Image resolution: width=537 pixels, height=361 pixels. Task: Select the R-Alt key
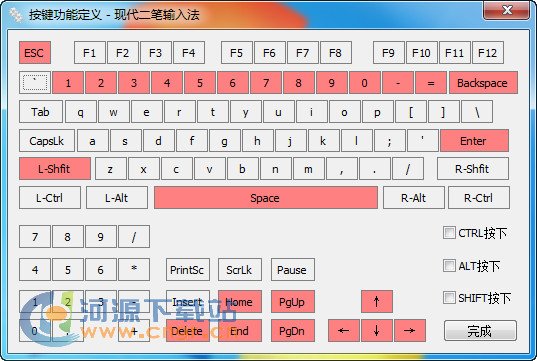(414, 198)
